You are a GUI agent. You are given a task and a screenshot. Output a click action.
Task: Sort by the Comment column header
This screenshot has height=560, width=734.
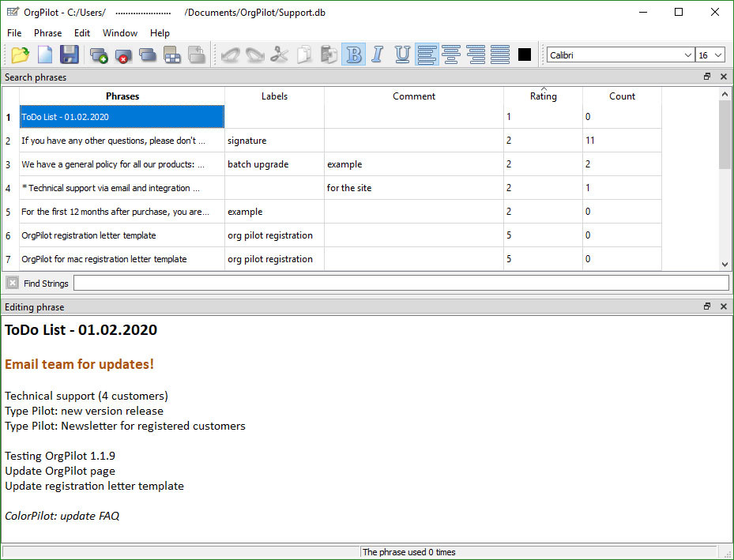click(x=414, y=96)
